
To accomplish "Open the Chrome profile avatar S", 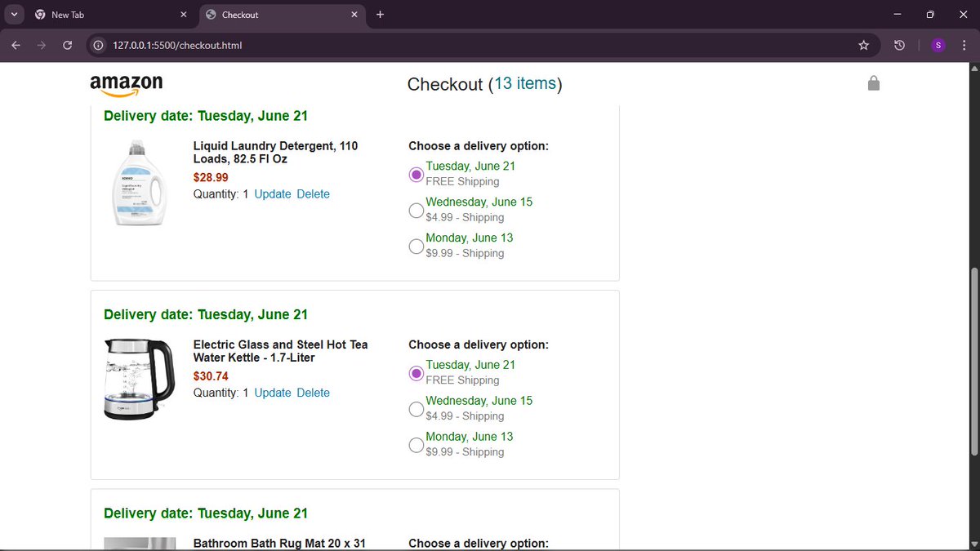I will 938,46.
